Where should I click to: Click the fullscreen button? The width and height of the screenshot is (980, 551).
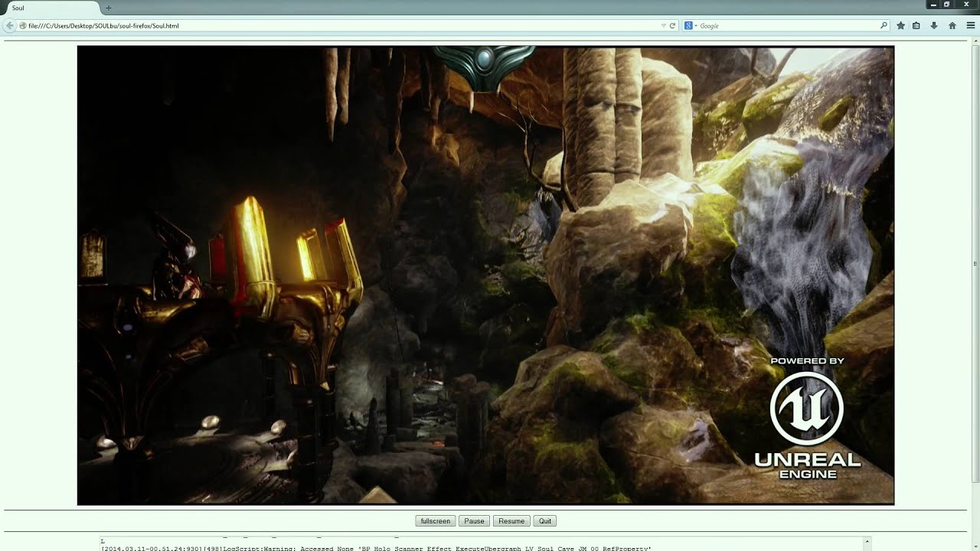coord(435,521)
